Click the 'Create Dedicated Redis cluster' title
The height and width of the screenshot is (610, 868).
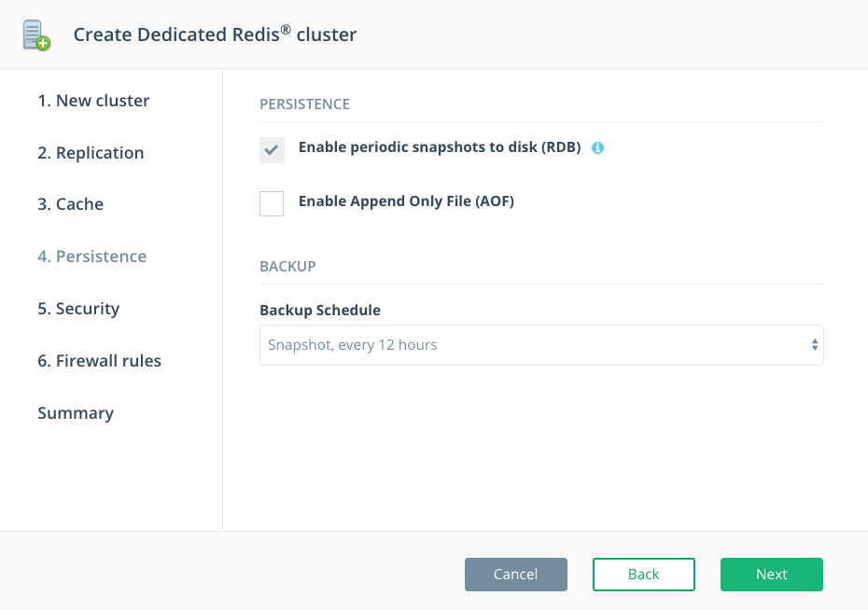coord(215,35)
